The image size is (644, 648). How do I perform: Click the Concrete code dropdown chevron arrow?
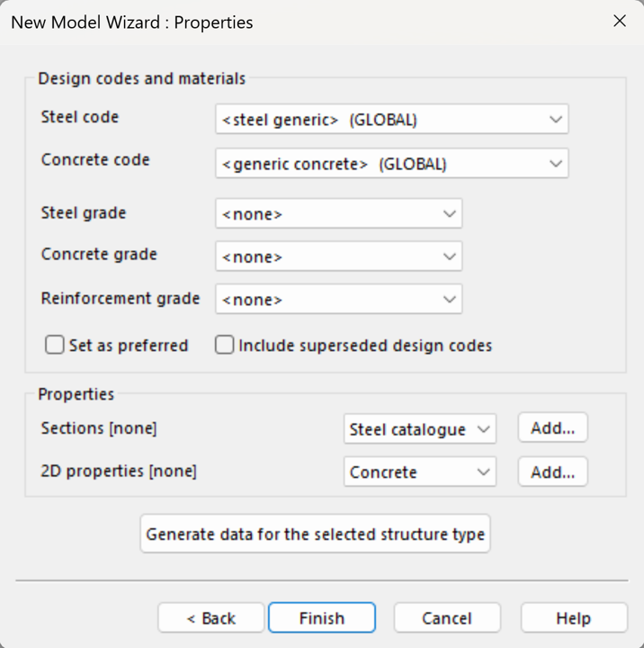click(x=556, y=164)
